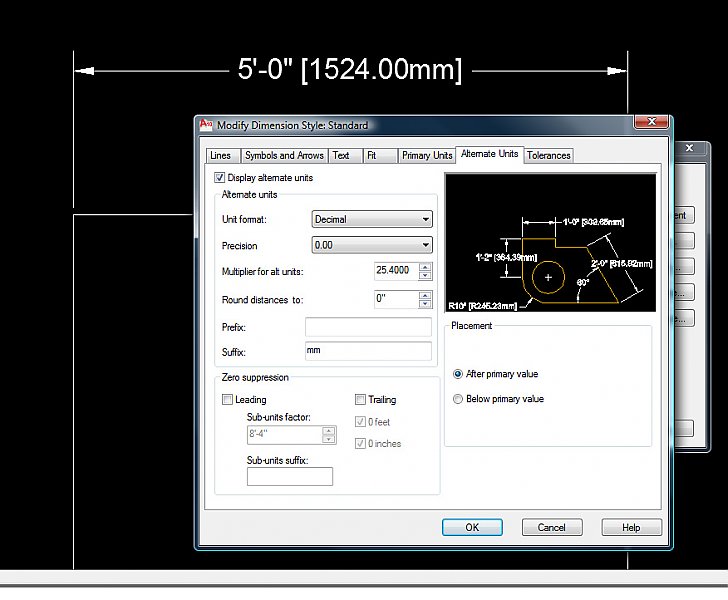Click the dimension preview image

point(550,242)
